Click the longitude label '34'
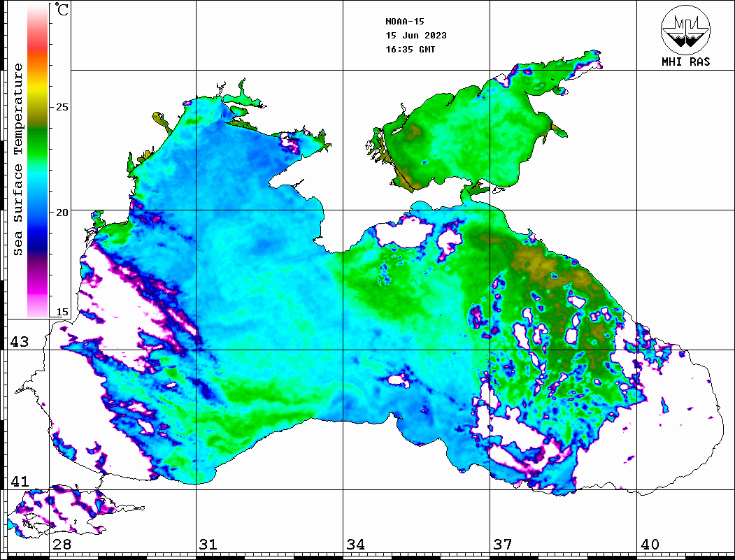The width and height of the screenshot is (735, 560). click(356, 545)
